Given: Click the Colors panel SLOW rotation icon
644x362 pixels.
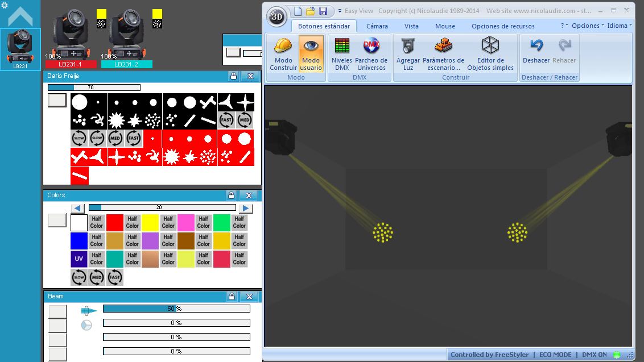Looking at the screenshot, I should coord(79,277).
